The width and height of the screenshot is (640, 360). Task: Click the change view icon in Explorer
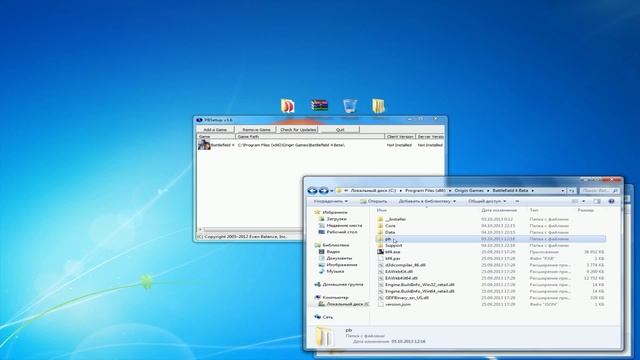click(575, 201)
